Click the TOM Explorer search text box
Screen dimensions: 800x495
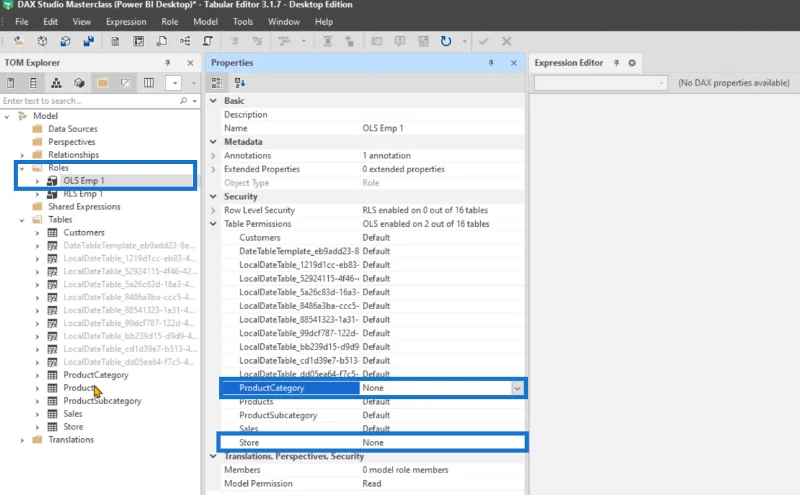90,101
